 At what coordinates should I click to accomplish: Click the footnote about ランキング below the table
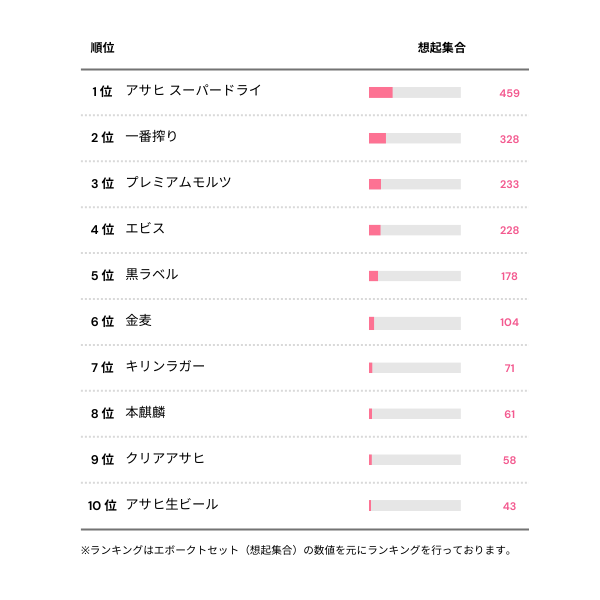pyautogui.click(x=299, y=550)
